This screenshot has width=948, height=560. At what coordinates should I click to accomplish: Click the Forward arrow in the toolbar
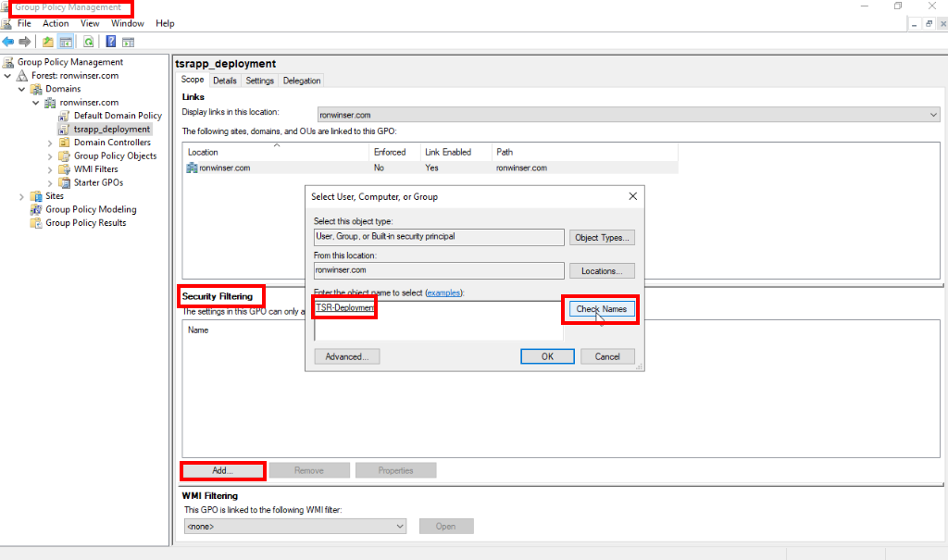coord(25,42)
